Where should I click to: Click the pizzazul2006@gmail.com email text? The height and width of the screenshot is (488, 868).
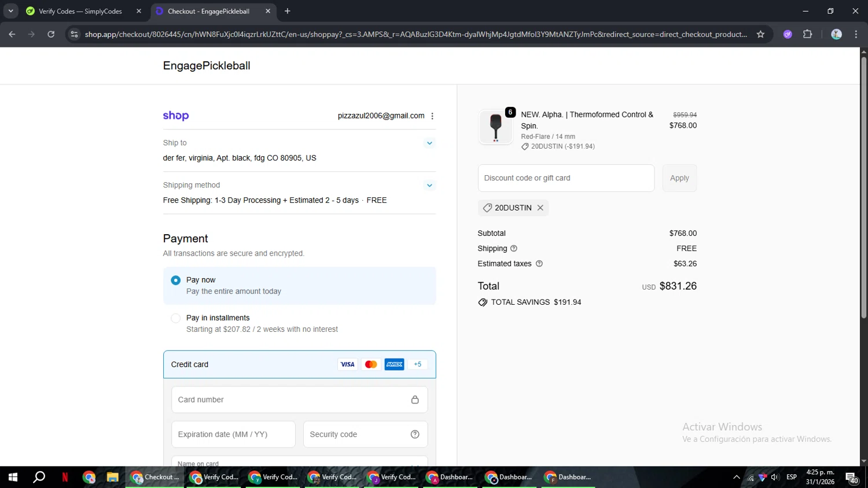tap(381, 116)
